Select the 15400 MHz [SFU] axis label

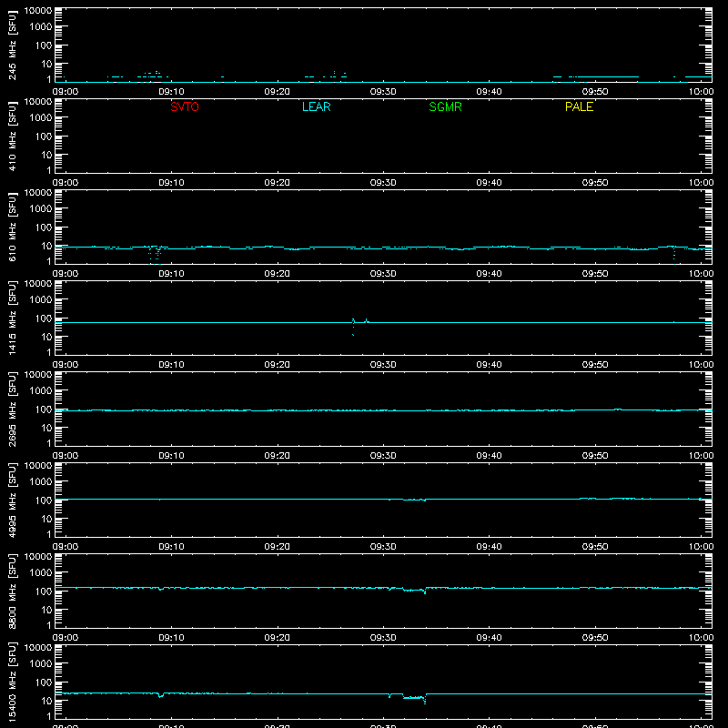[x=12, y=682]
